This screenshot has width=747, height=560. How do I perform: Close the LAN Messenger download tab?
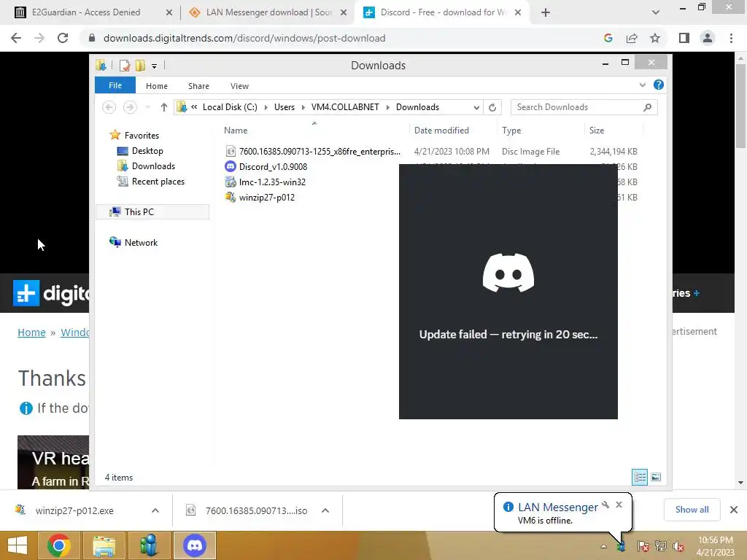(x=344, y=12)
